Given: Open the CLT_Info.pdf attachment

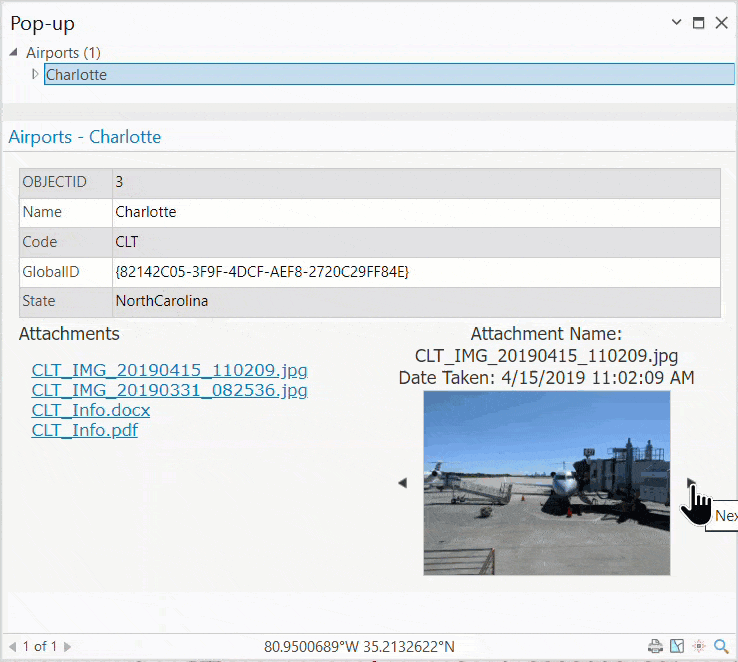Looking at the screenshot, I should pos(85,430).
